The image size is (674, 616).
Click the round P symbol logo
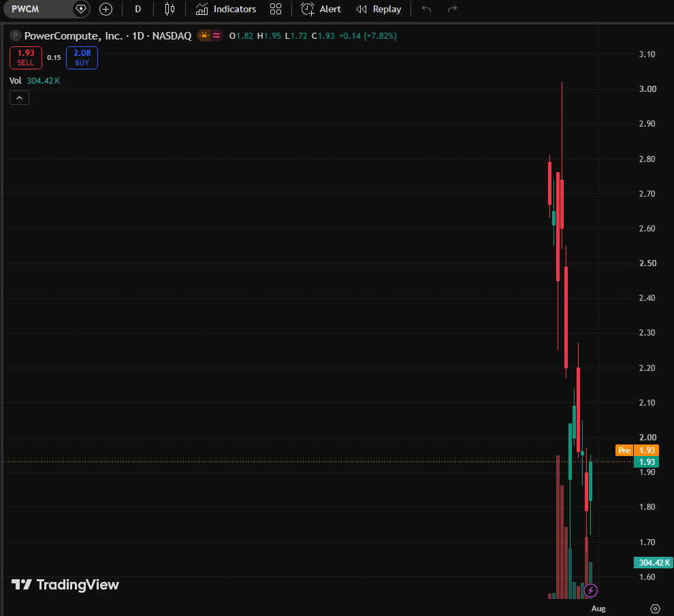coord(16,35)
